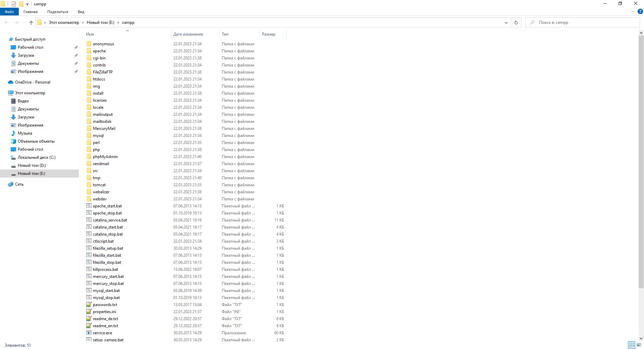644x349 pixels.
Task: Select readme_en.txt file
Action: pos(105,326)
